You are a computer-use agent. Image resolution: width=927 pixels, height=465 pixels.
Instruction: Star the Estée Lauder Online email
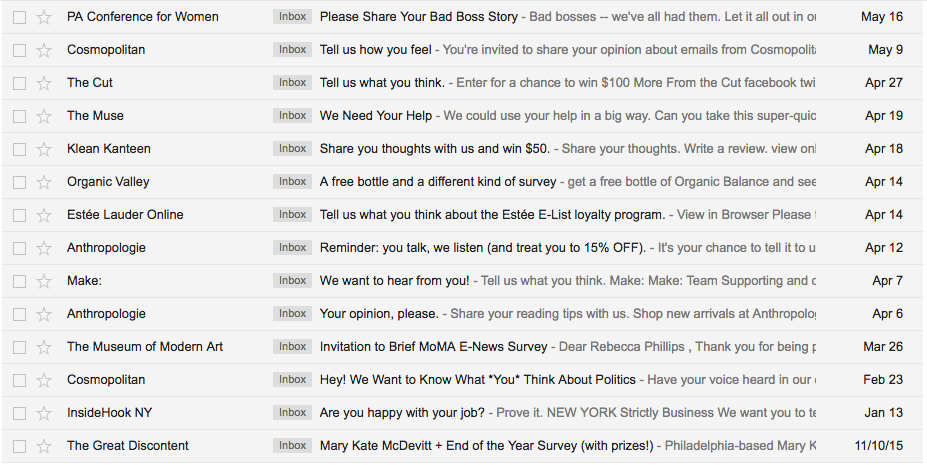[x=44, y=215]
